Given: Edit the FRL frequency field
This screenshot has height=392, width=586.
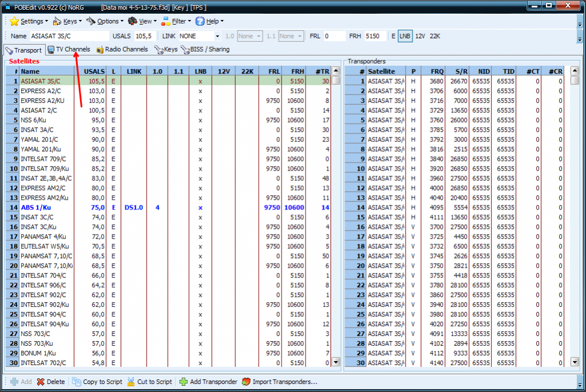Looking at the screenshot, I should click(334, 36).
